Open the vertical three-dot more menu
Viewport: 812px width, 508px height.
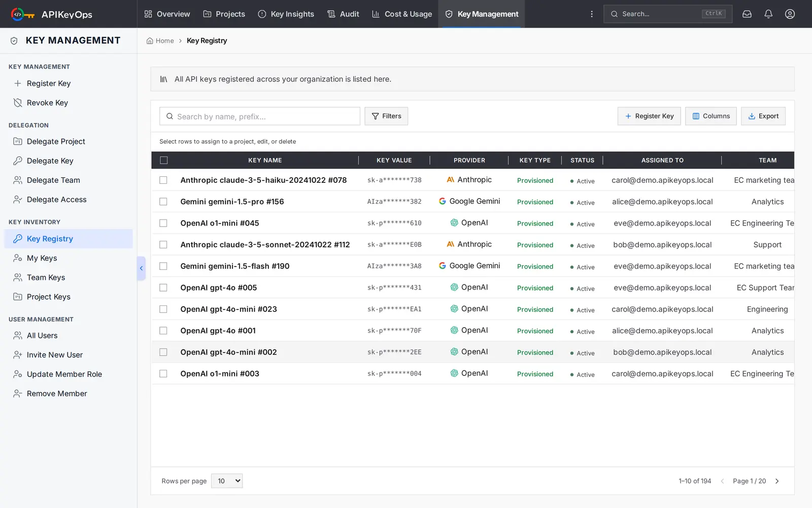pos(592,14)
